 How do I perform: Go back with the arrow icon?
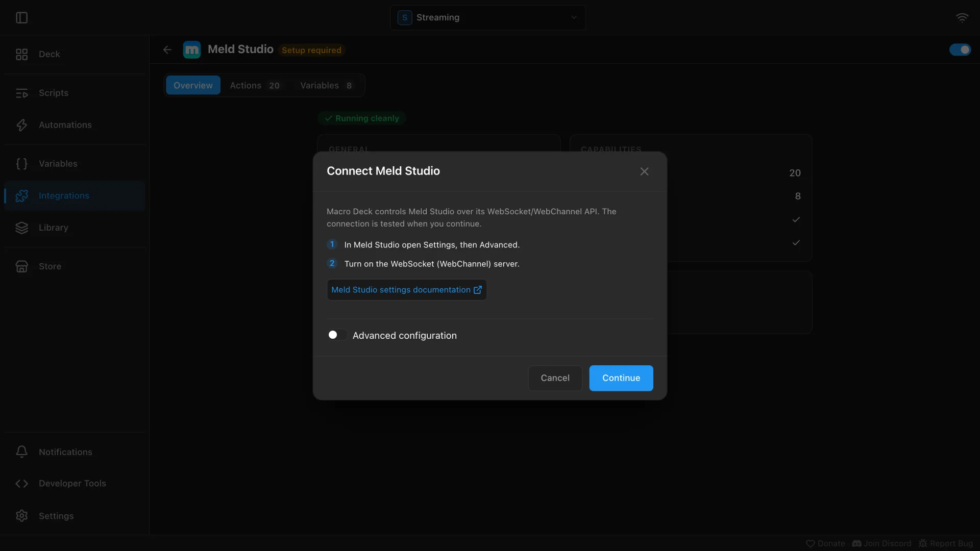(x=167, y=50)
